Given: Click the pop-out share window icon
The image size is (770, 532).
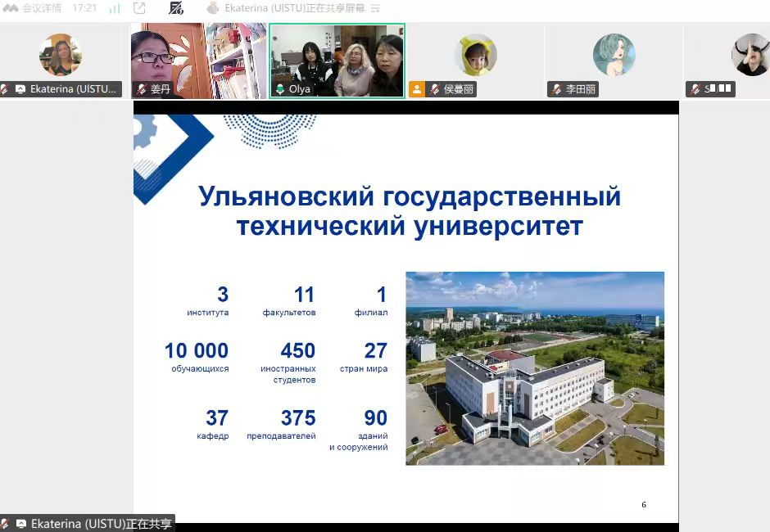Looking at the screenshot, I should coord(139,8).
